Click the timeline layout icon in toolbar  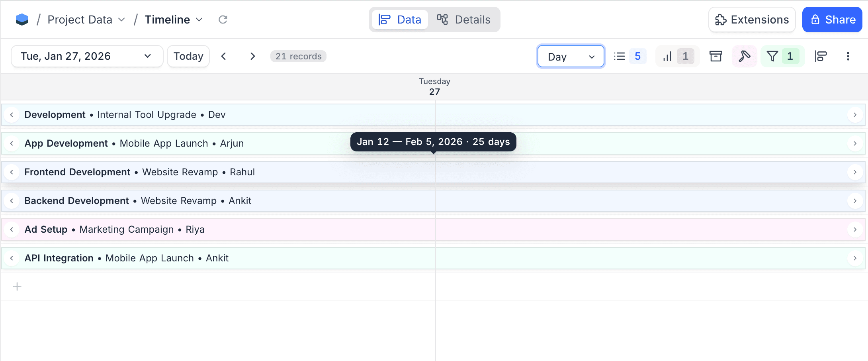click(821, 56)
